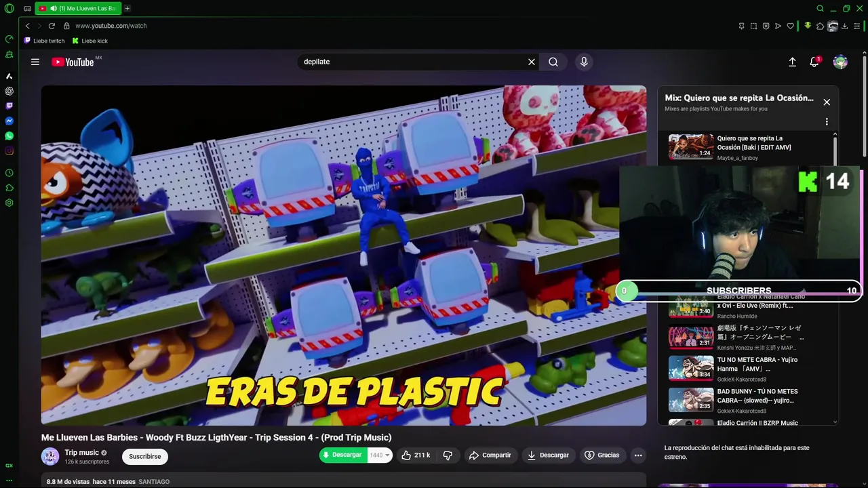Click the Gracias button
Viewport: 868px width, 488px height.
602,455
